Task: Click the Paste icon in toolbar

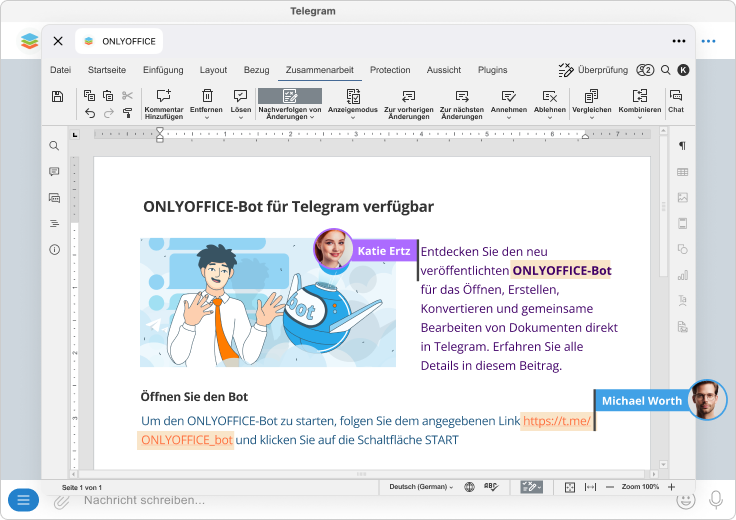Action: click(108, 95)
